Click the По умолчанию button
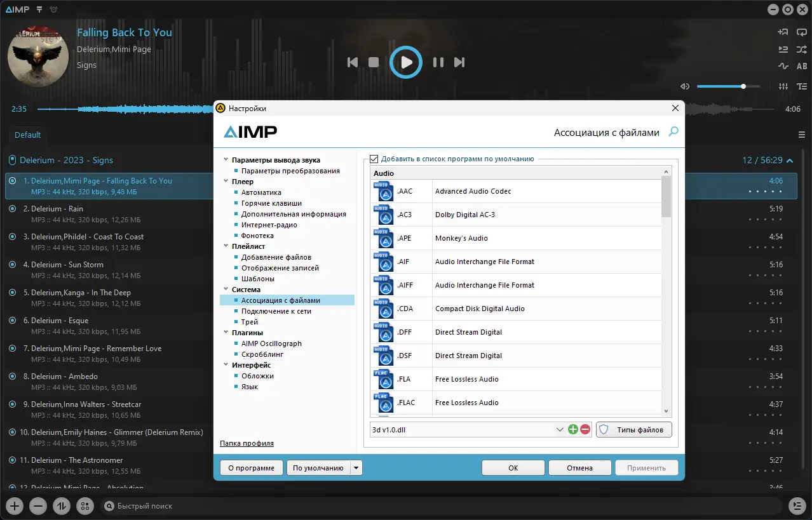812x520 pixels. pyautogui.click(x=318, y=468)
